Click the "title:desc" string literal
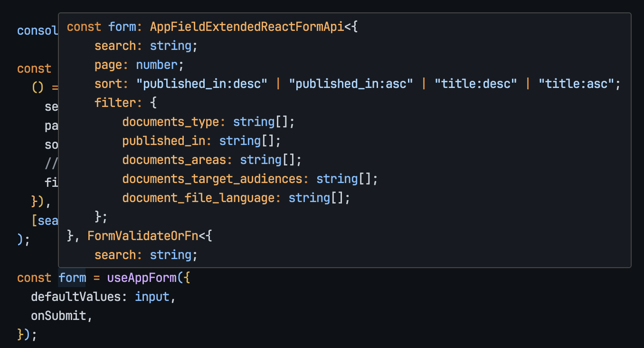This screenshot has width=644, height=348. tap(475, 84)
